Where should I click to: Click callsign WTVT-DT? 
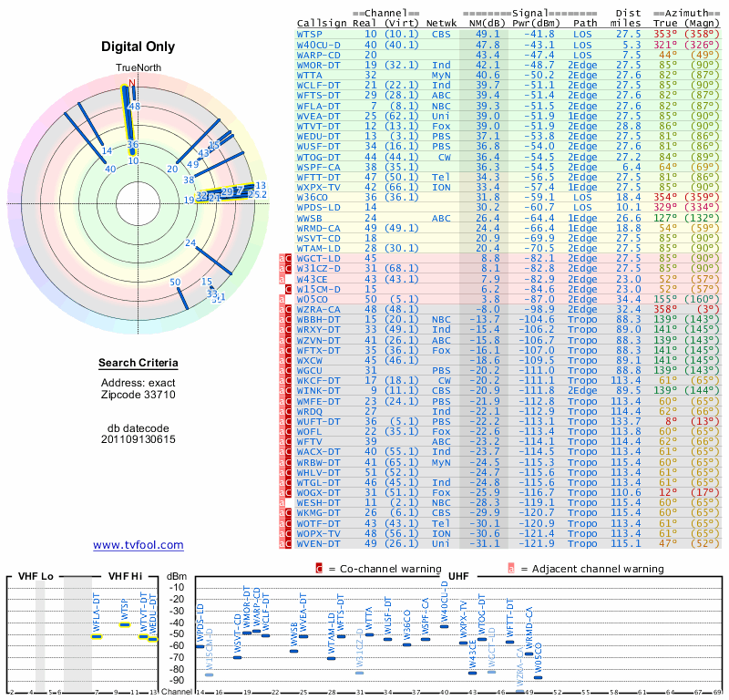(x=318, y=126)
